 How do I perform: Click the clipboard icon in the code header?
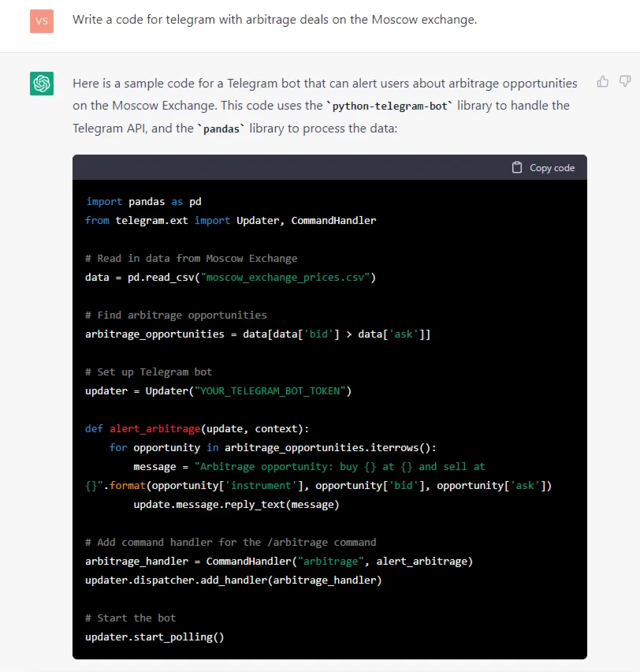(517, 167)
